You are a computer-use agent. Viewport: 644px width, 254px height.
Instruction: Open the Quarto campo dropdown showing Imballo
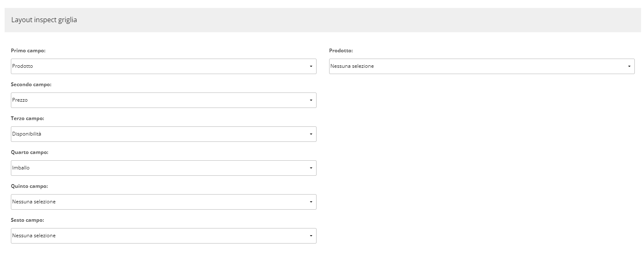[164, 168]
